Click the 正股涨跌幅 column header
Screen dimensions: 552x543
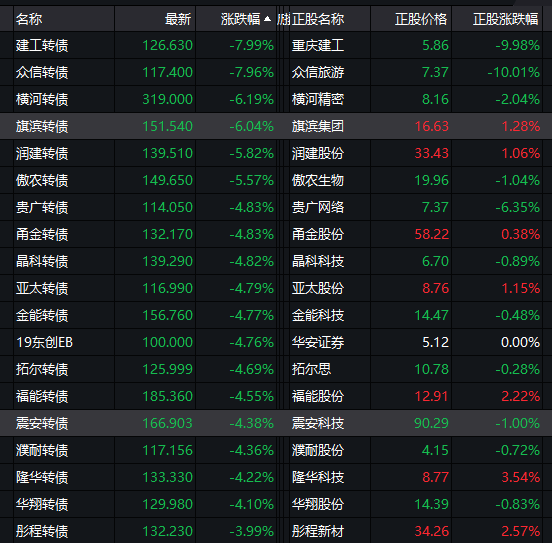[x=506, y=19]
